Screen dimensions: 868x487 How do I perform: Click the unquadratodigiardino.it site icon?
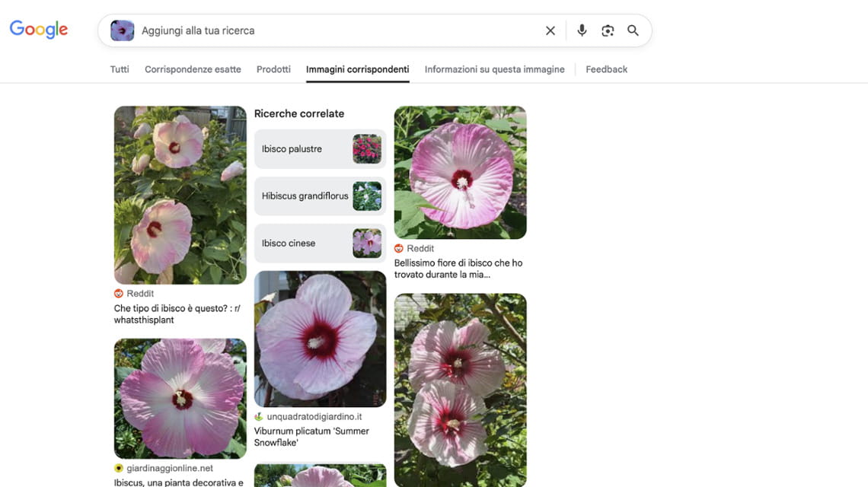[259, 416]
